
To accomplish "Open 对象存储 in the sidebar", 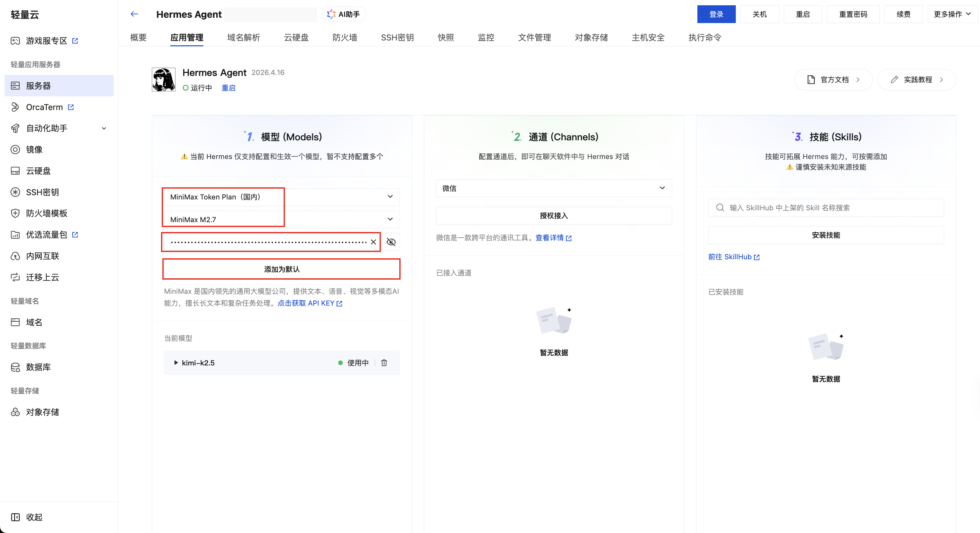I will point(42,412).
